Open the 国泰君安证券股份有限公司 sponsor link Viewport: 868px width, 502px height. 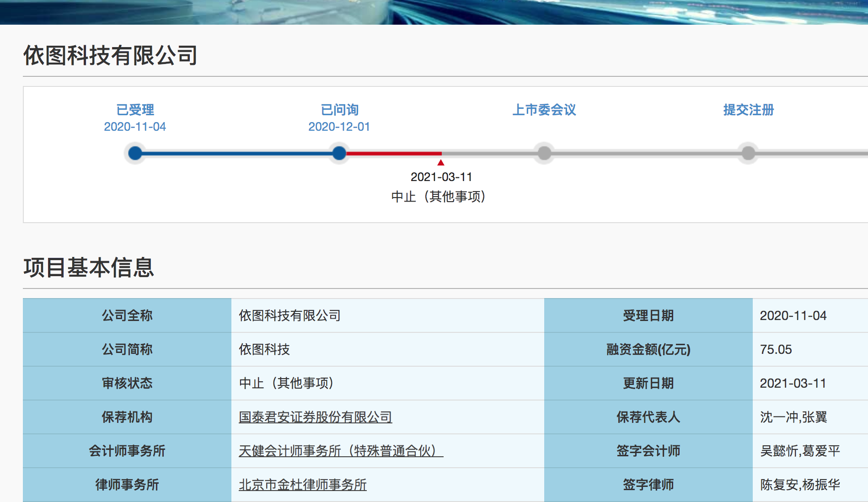click(315, 417)
